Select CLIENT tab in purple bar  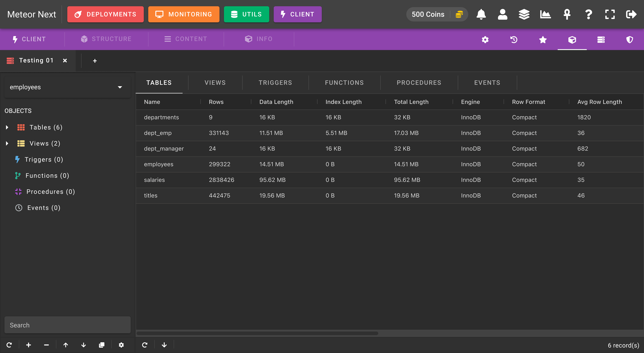(29, 39)
